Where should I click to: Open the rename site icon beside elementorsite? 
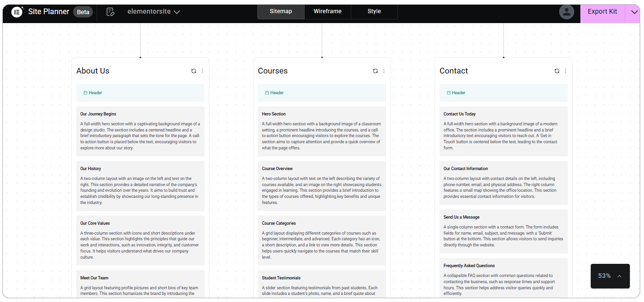(x=110, y=11)
